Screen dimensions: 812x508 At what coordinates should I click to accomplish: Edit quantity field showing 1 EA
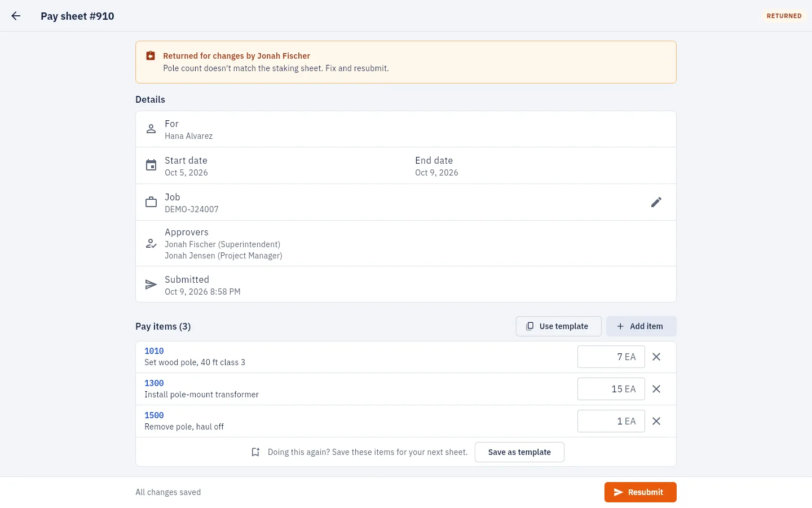pos(611,421)
